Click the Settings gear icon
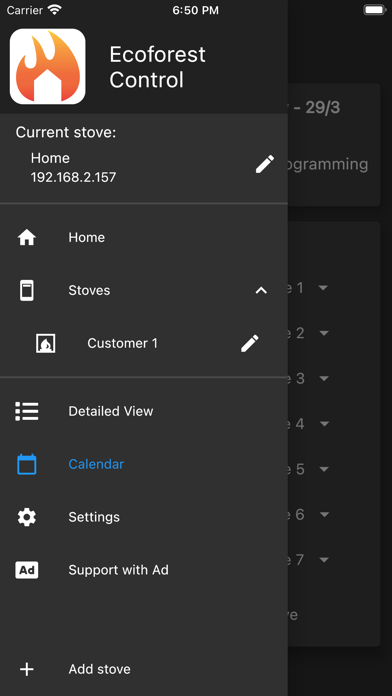The height and width of the screenshot is (696, 392). (x=27, y=517)
